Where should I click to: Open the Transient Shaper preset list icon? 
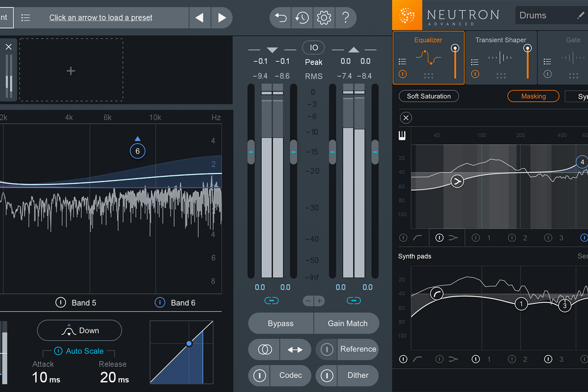pos(475,62)
